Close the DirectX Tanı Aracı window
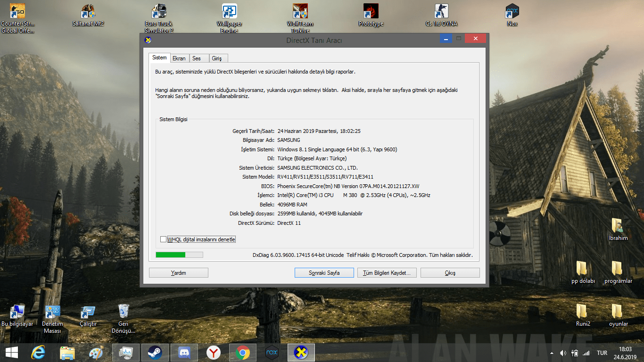The image size is (644, 362). pyautogui.click(x=475, y=38)
